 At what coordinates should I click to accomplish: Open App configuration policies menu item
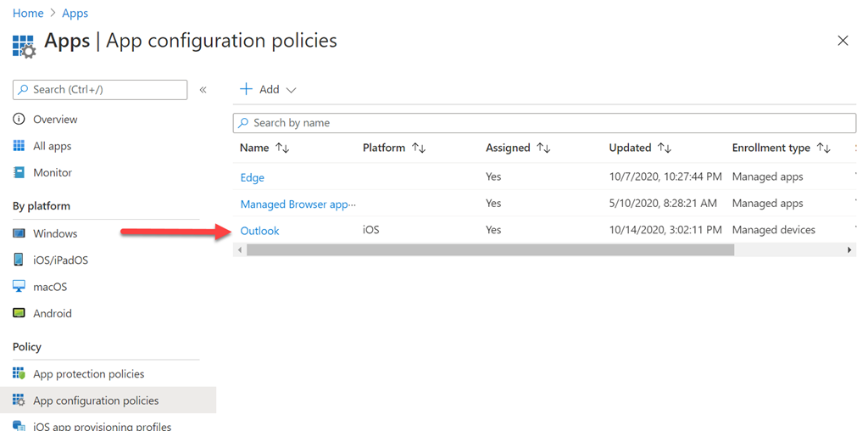95,400
